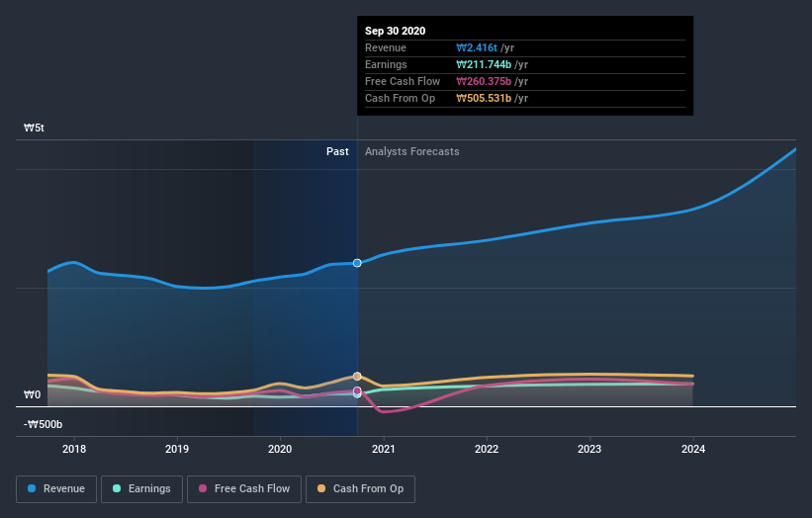Click the ₩505.531b cash from op value
This screenshot has height=518, width=812.
[484, 98]
